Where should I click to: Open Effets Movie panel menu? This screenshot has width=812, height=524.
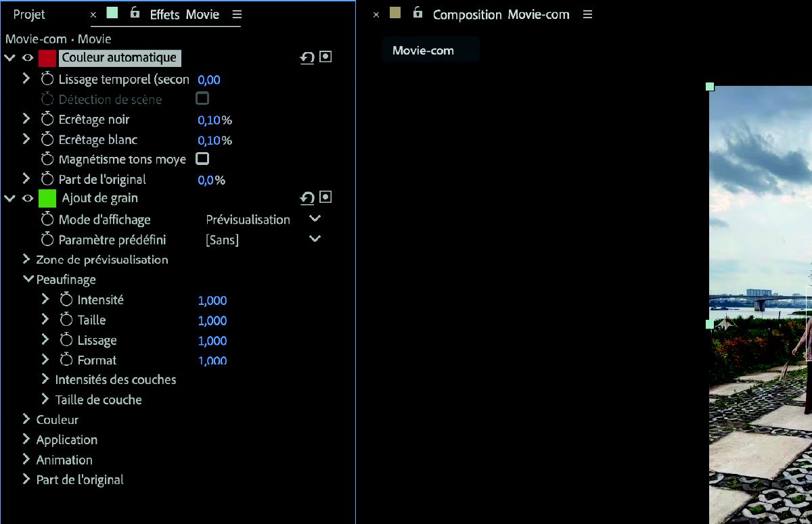(x=236, y=14)
